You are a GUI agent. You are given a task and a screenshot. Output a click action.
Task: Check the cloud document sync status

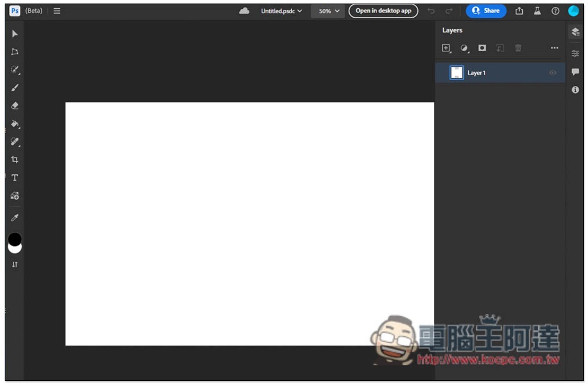(x=244, y=11)
